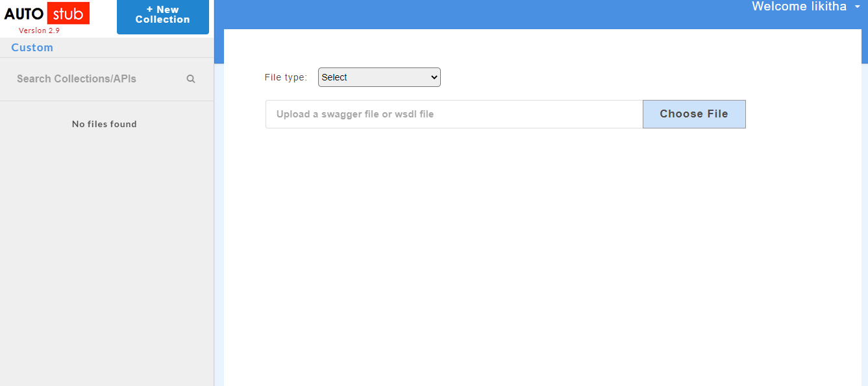Click the plus sign on New Collection
The height and width of the screenshot is (386, 868).
click(149, 10)
